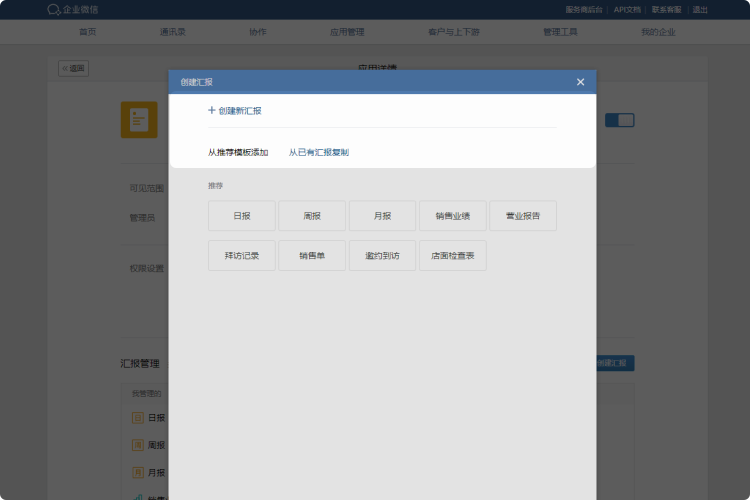Open 我的企业 in top navigation

[x=658, y=32]
